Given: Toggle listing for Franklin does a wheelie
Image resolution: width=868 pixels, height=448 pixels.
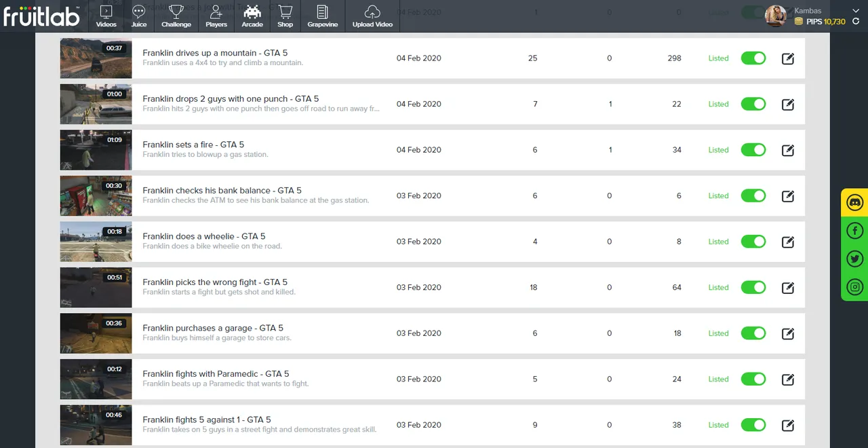Looking at the screenshot, I should 753,242.
